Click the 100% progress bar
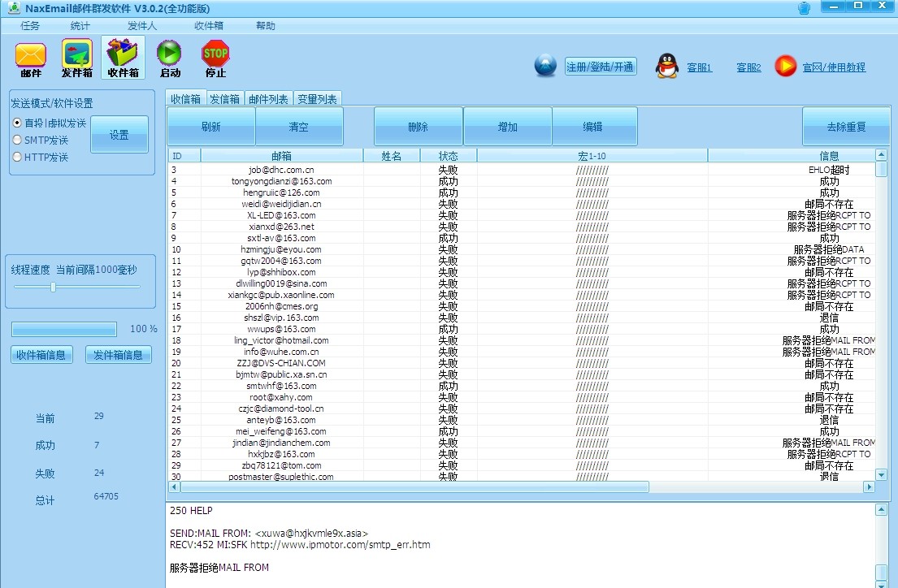Viewport: 898px width, 588px height. pyautogui.click(x=64, y=329)
